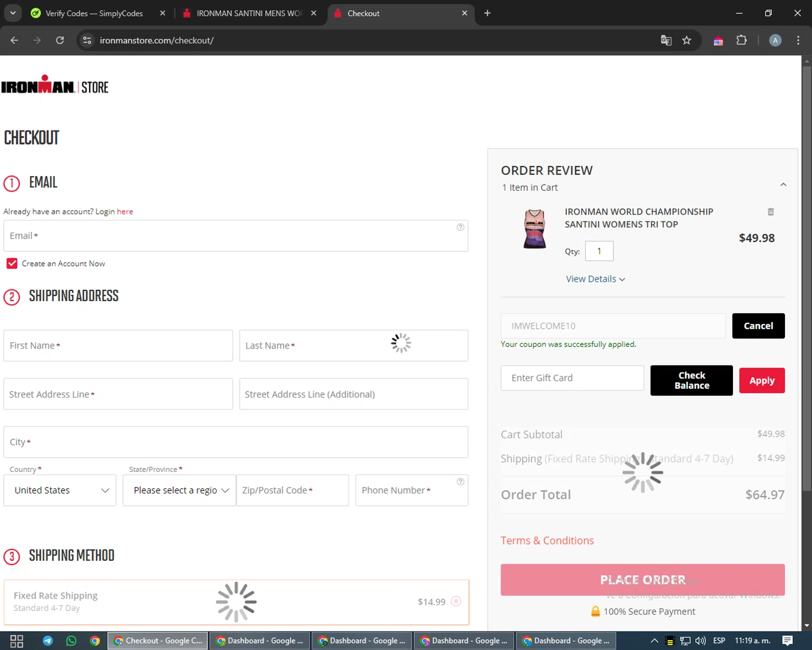
Task: Click the Last Name field
Action: (x=353, y=346)
